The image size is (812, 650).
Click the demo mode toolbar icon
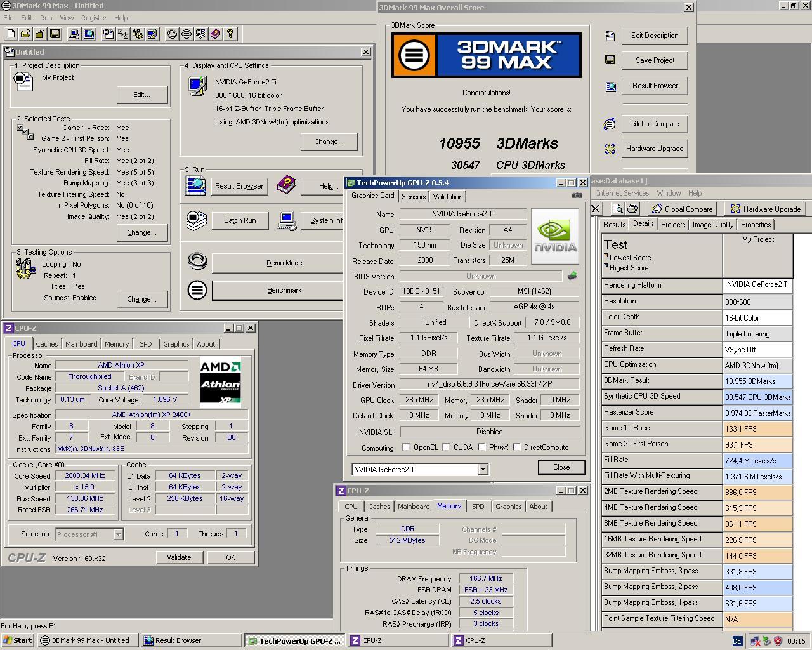click(172, 34)
